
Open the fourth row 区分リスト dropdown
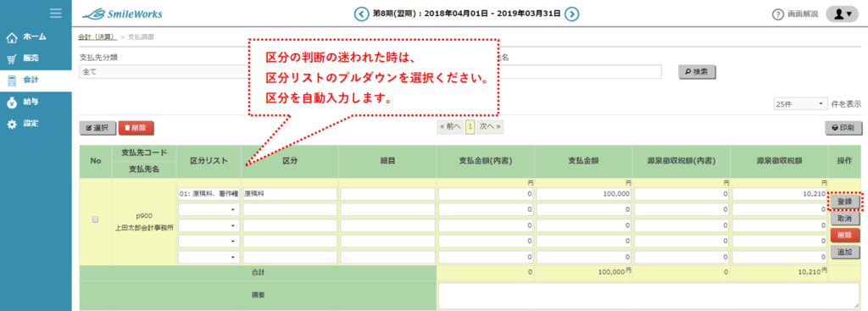click(x=209, y=242)
